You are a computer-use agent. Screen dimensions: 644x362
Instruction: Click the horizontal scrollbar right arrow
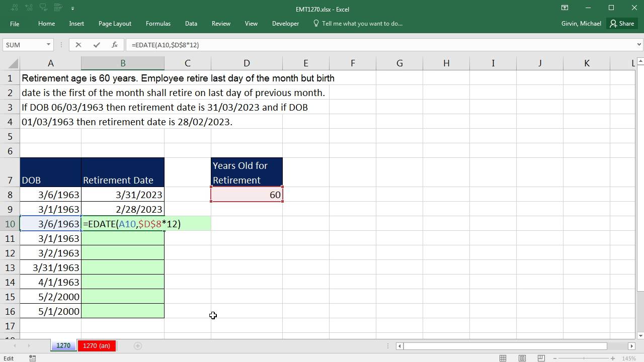point(631,346)
